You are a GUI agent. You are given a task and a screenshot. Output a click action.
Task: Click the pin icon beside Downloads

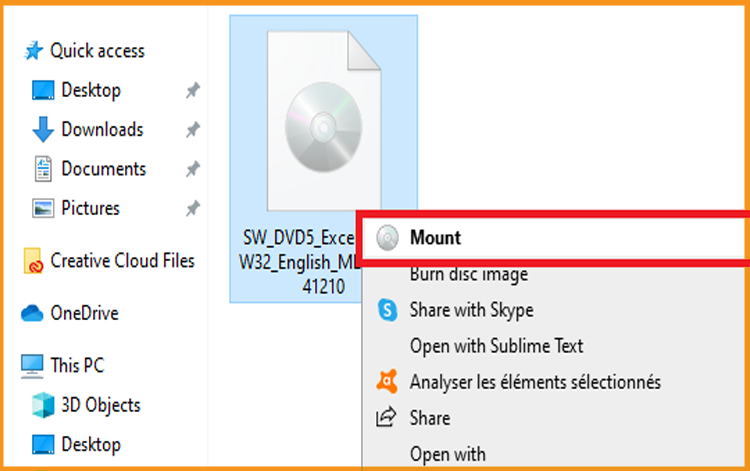[x=193, y=130]
